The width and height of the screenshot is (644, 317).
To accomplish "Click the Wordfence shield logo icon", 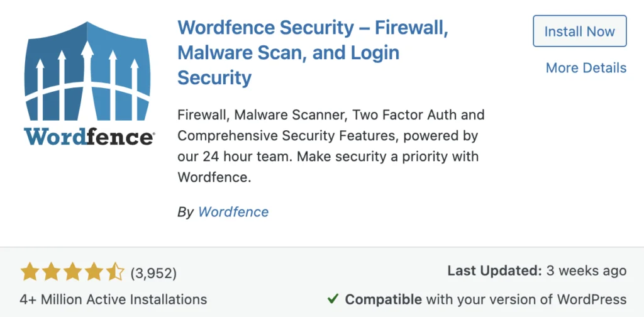I will tap(87, 72).
